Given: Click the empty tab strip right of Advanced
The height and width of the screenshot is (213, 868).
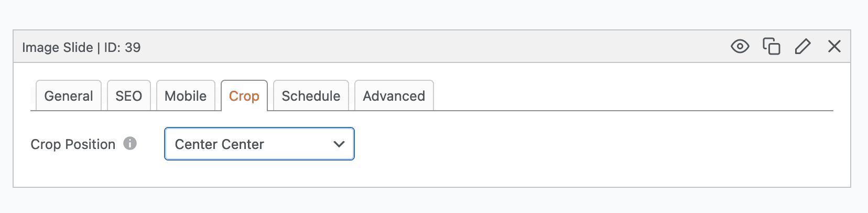Looking at the screenshot, I should 629,96.
